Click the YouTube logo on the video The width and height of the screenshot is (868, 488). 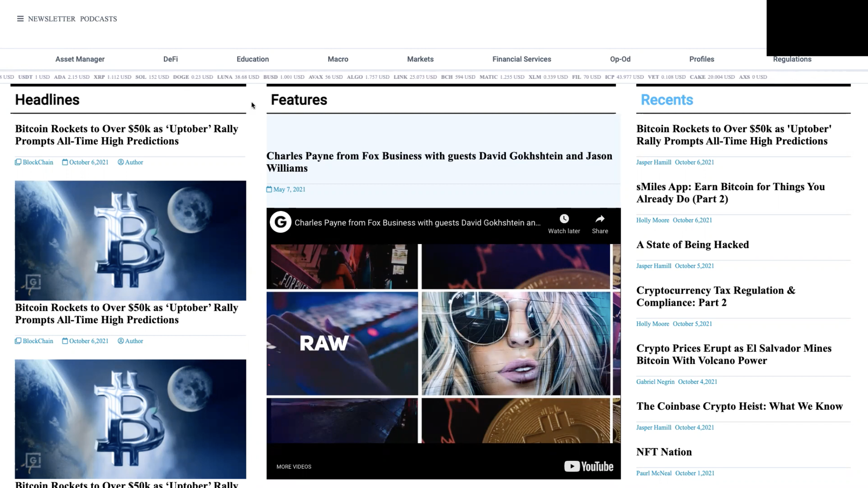point(589,466)
